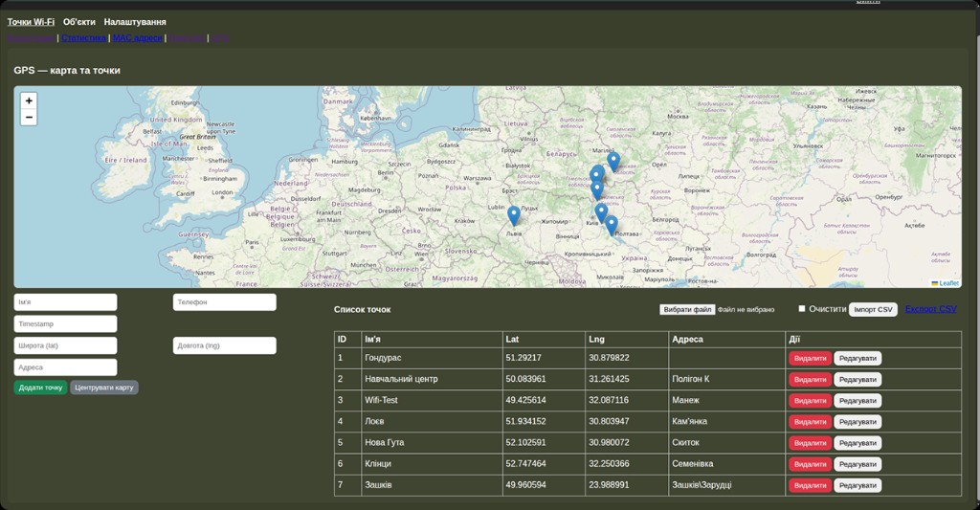
Task: Focus the Адреса input field
Action: tap(66, 367)
